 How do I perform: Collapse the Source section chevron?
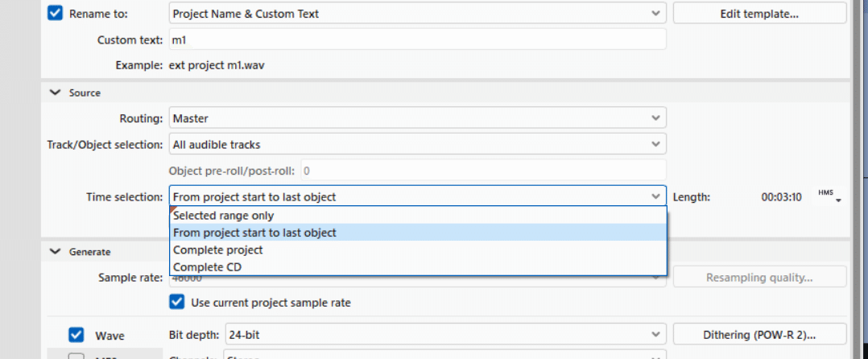(55, 93)
